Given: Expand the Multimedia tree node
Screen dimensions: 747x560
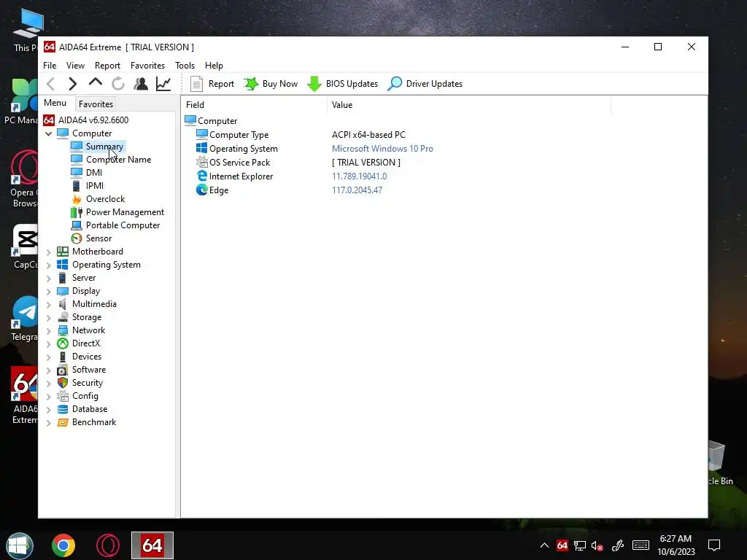Looking at the screenshot, I should click(x=49, y=304).
